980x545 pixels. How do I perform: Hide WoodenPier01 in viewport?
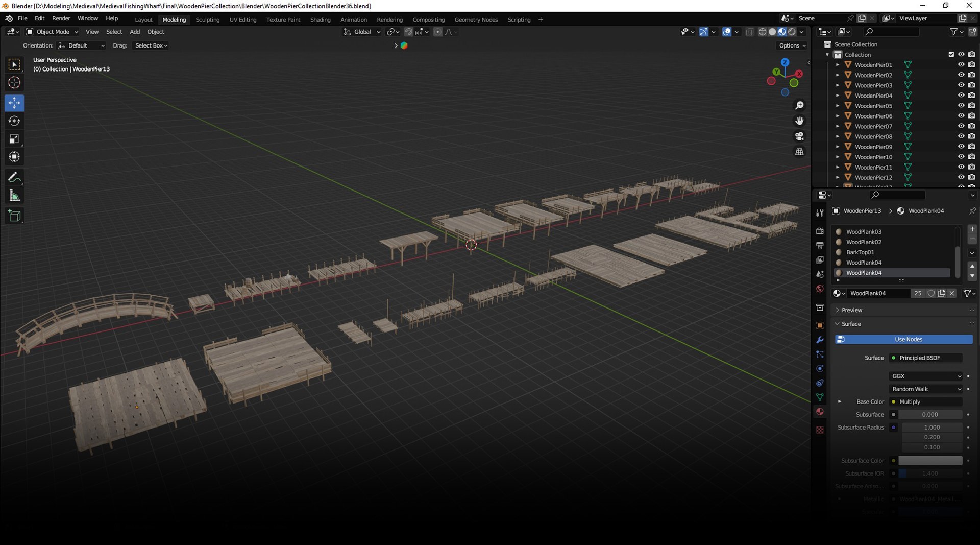(961, 65)
